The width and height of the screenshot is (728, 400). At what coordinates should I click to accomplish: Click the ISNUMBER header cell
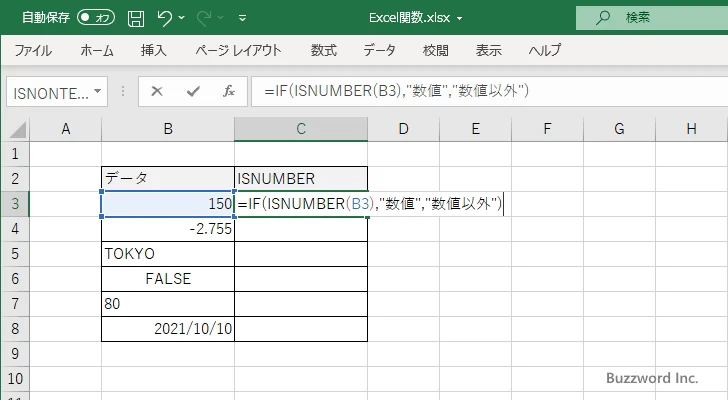tap(301, 179)
